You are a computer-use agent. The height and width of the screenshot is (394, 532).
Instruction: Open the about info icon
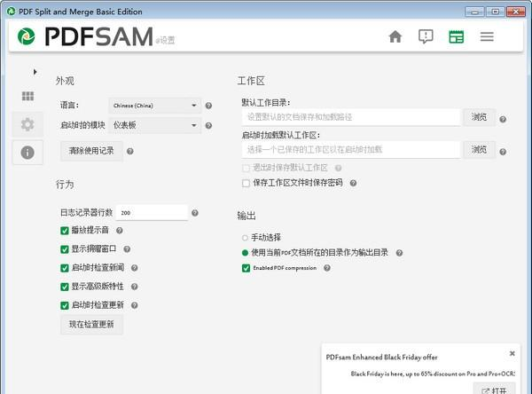click(27, 152)
